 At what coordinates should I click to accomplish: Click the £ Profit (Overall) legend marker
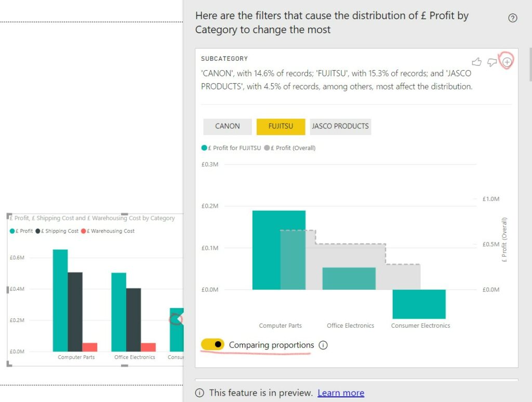tap(267, 148)
